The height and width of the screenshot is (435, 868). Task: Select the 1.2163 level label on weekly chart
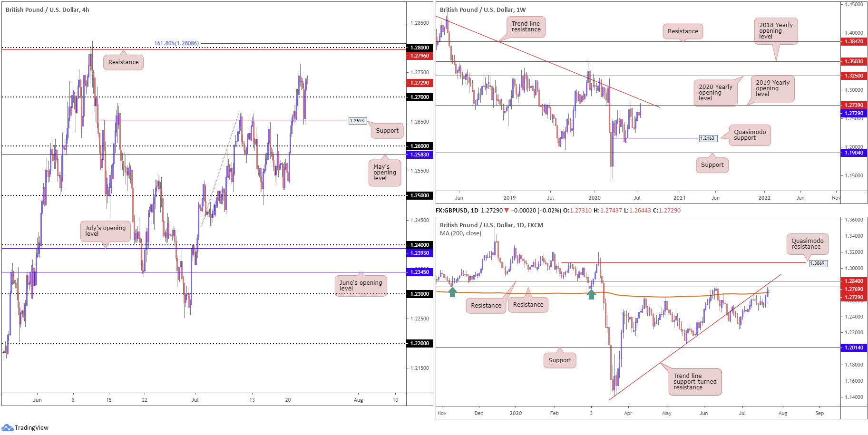click(x=708, y=138)
